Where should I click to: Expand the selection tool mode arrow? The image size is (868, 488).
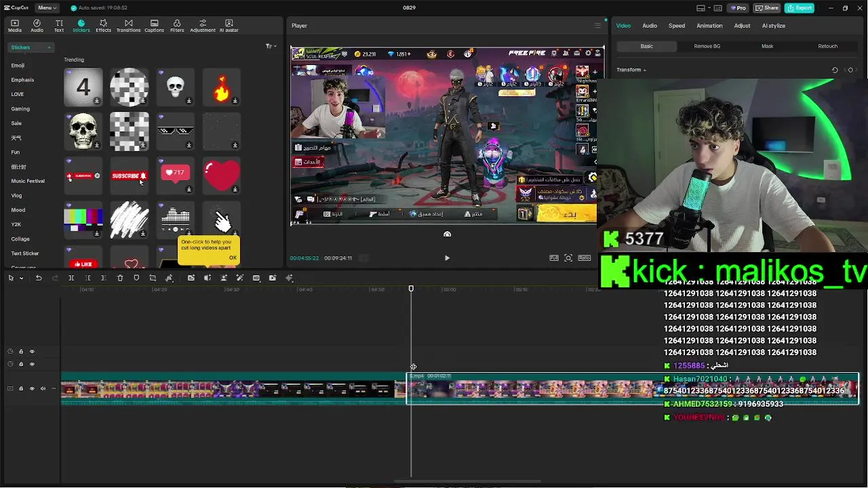tap(21, 278)
